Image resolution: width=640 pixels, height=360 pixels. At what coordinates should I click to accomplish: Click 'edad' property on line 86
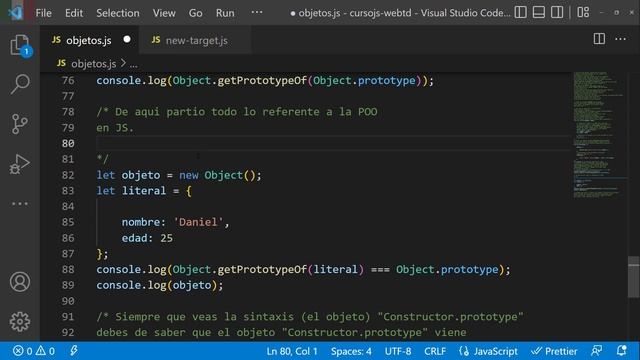[x=134, y=238]
